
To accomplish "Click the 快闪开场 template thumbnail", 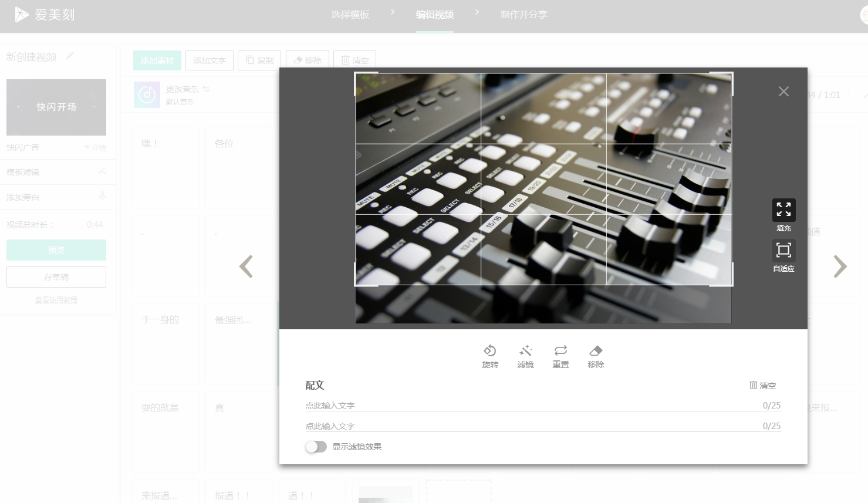I will [x=56, y=107].
